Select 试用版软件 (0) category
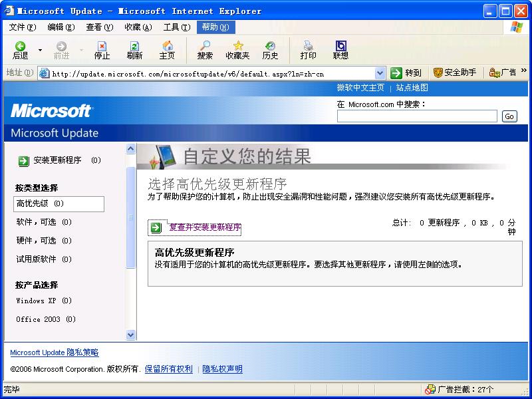The height and width of the screenshot is (399, 532). pos(44,259)
